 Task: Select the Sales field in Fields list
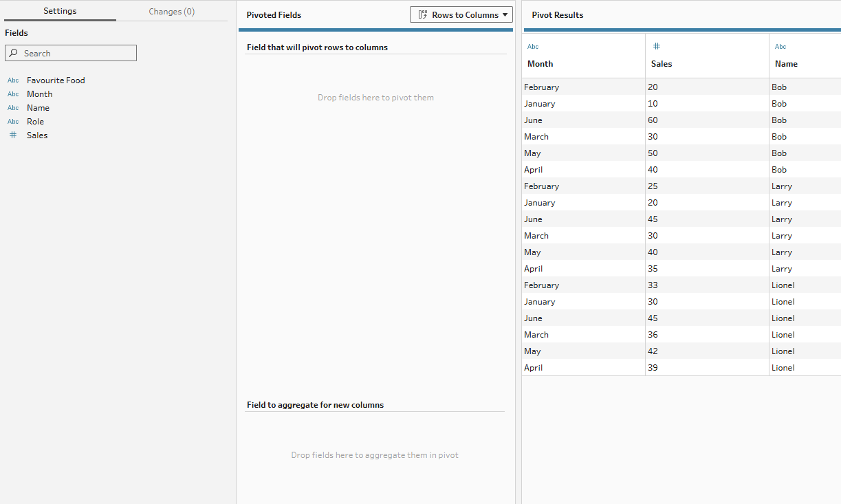tap(37, 135)
